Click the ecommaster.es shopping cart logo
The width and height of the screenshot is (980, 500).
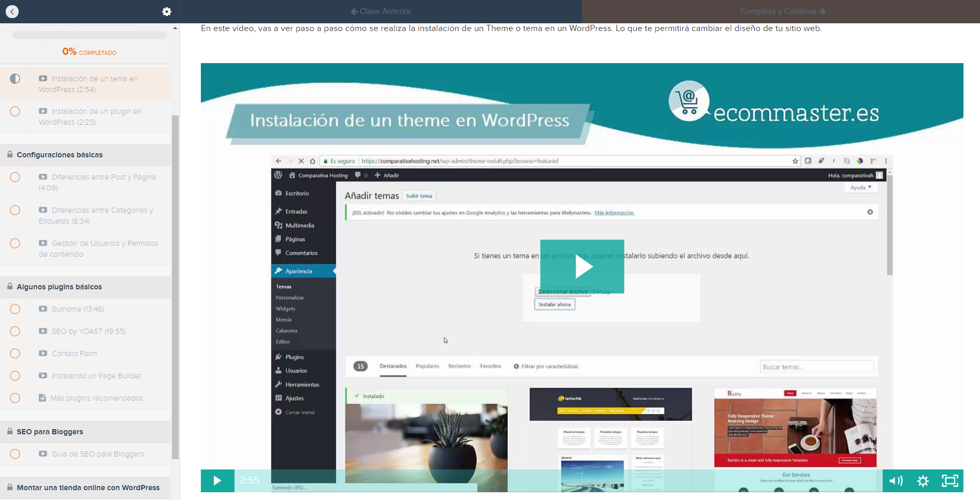pos(689,101)
